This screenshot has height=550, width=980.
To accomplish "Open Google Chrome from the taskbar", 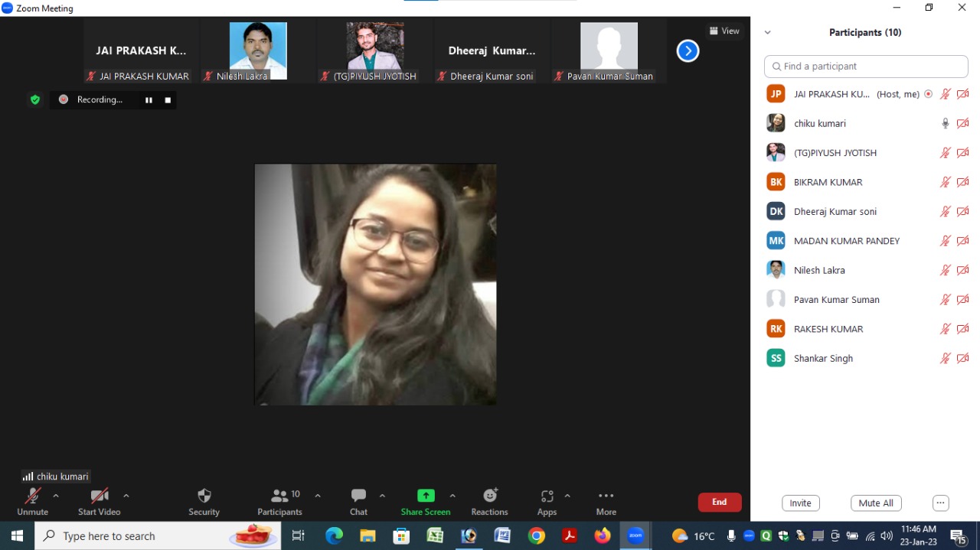I will pos(536,536).
